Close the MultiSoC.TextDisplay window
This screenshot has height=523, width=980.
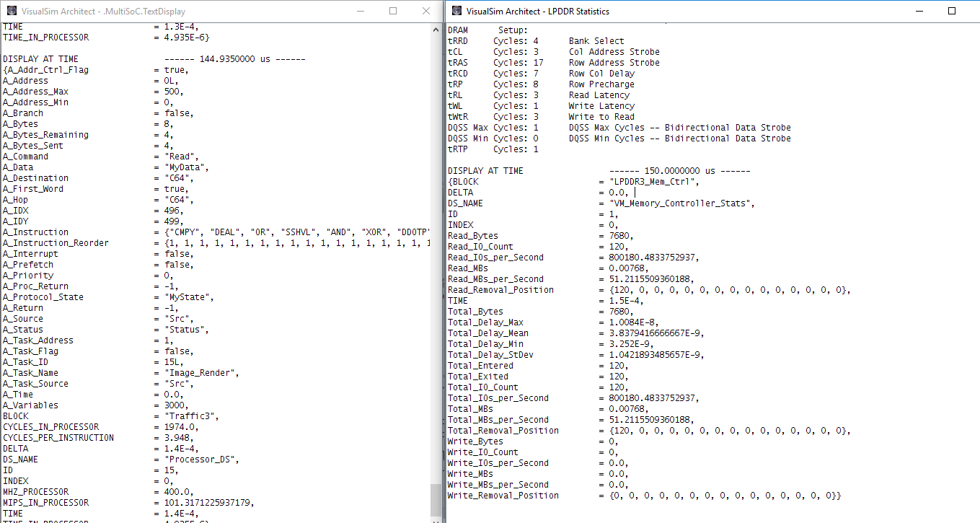tap(426, 11)
